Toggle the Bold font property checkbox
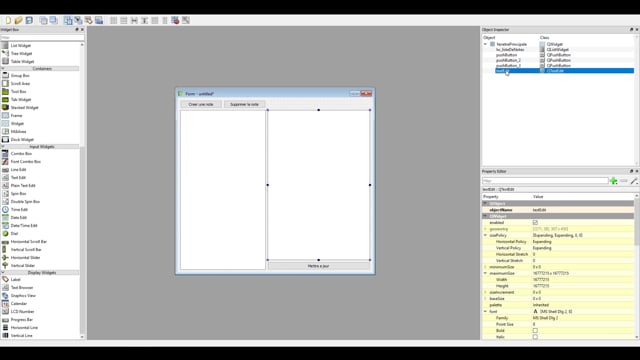640x360 pixels. tap(535, 331)
